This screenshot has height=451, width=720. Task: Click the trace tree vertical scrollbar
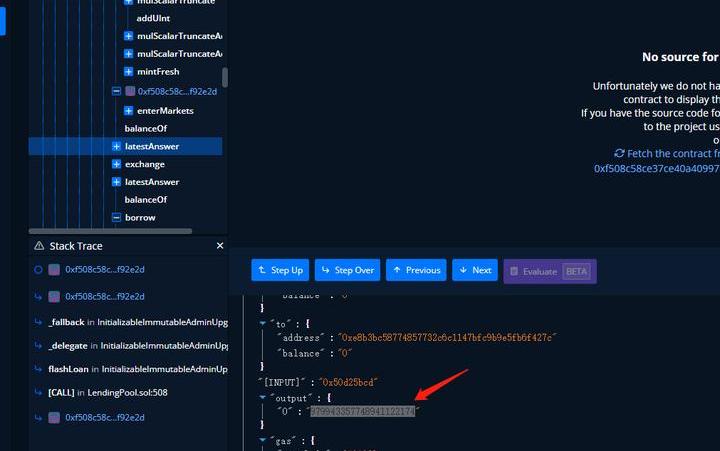pos(225,77)
